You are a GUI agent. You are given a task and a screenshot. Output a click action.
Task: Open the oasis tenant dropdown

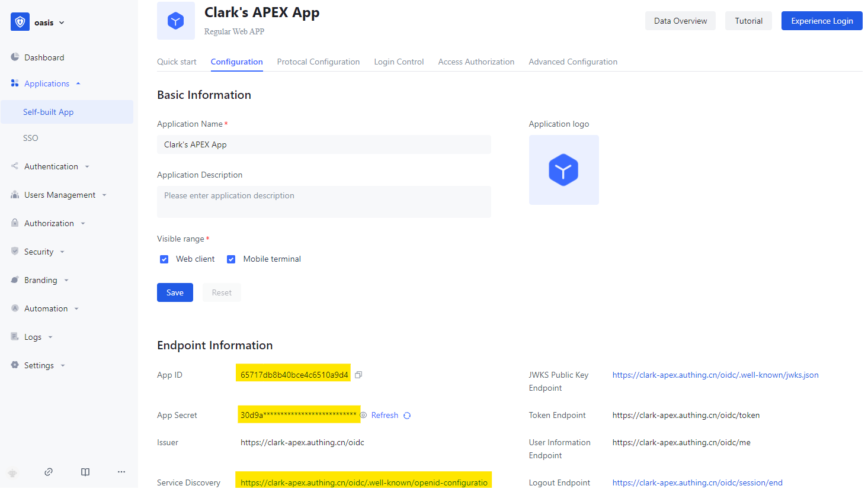click(49, 22)
